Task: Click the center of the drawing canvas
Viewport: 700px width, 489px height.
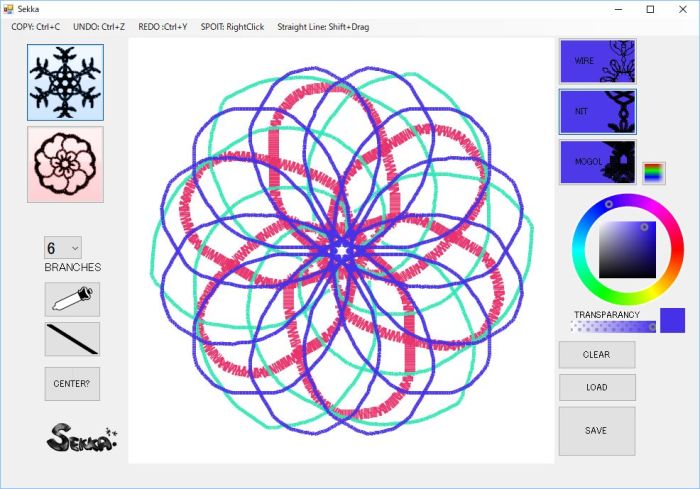Action: point(341,250)
